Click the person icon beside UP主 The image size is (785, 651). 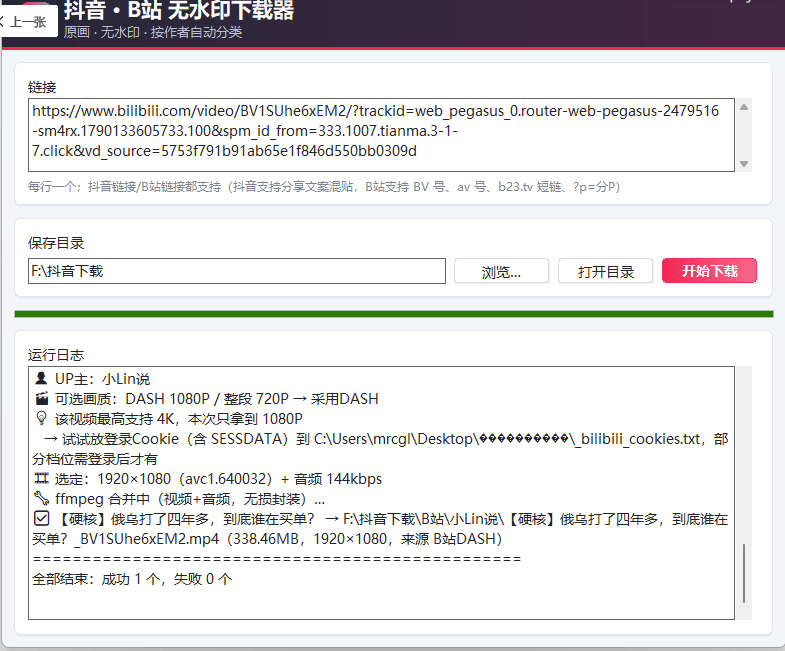coord(42,378)
